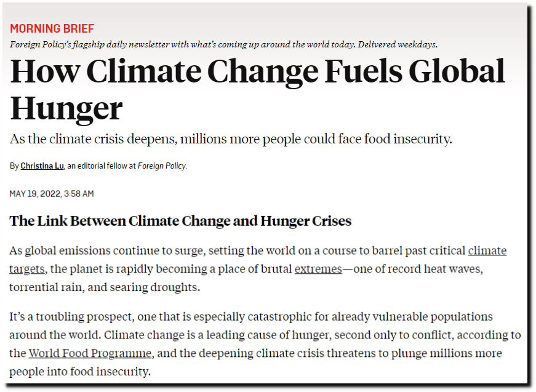Viewport: 536px width, 392px height.
Task: Open the MORNING BRIEF newsletter label
Action: 52,28
